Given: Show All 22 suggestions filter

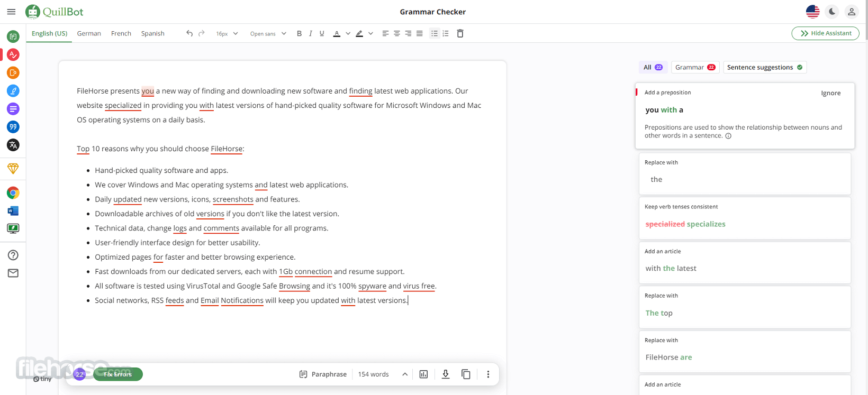Looking at the screenshot, I should pos(653,67).
